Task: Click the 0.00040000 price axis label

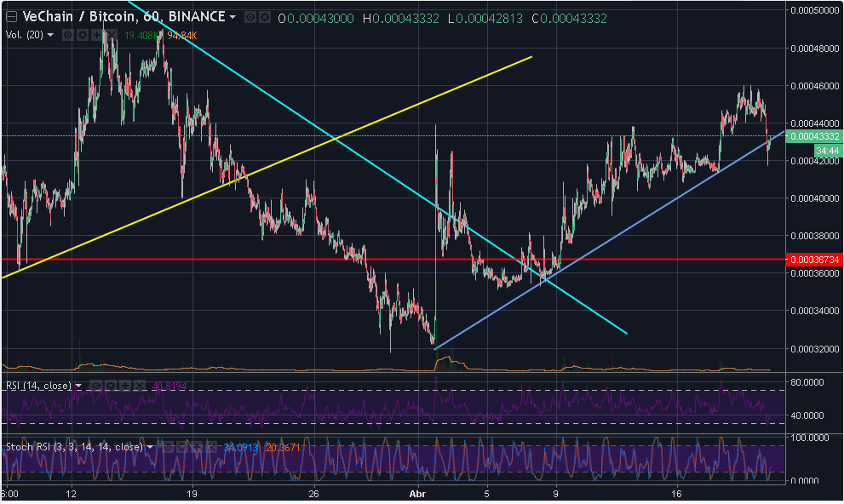Action: [814, 198]
